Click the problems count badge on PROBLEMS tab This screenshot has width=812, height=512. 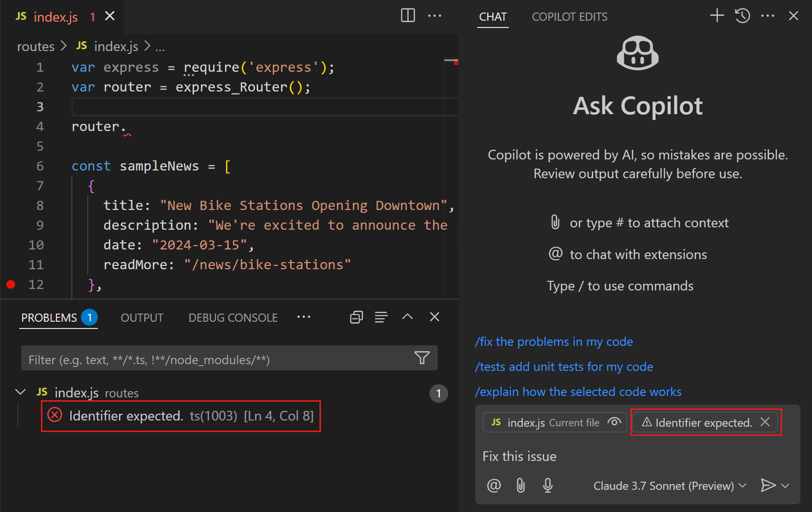(x=89, y=317)
